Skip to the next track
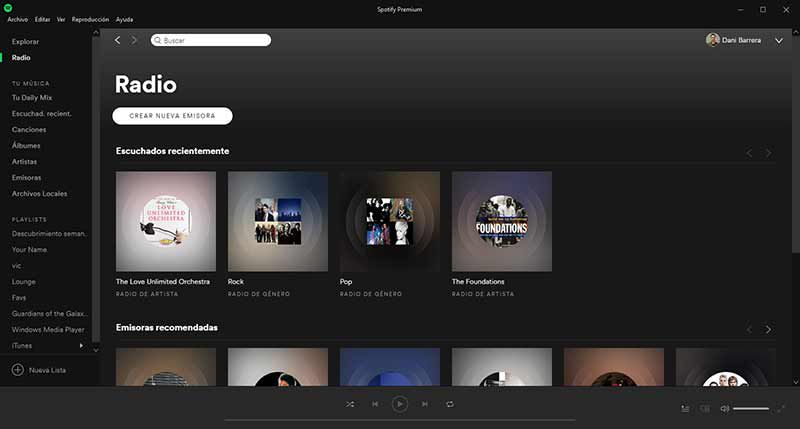Viewport: 800px width, 429px height. (424, 404)
